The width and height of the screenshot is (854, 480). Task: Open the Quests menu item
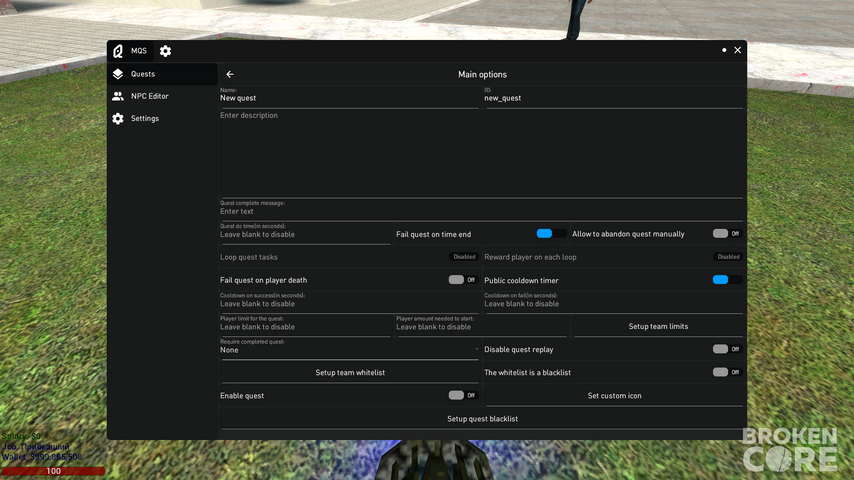162,74
